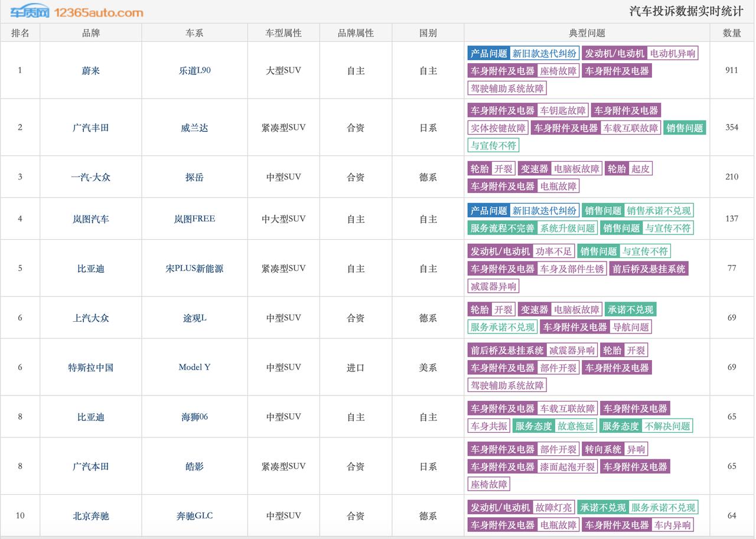Select 减震器异响 tag in 宋PLUS新能源 row
This screenshot has width=756, height=539.
(x=493, y=287)
